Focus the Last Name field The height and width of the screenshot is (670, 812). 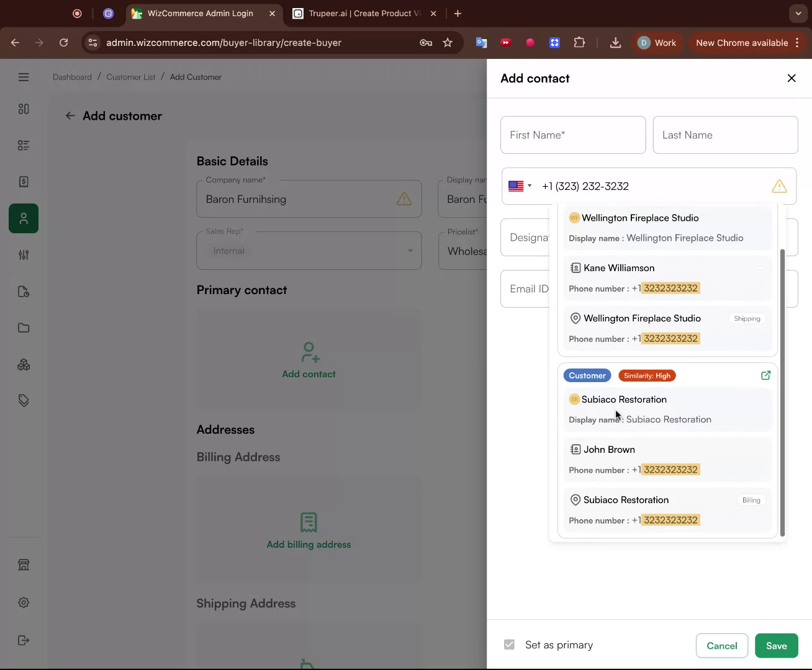click(725, 135)
